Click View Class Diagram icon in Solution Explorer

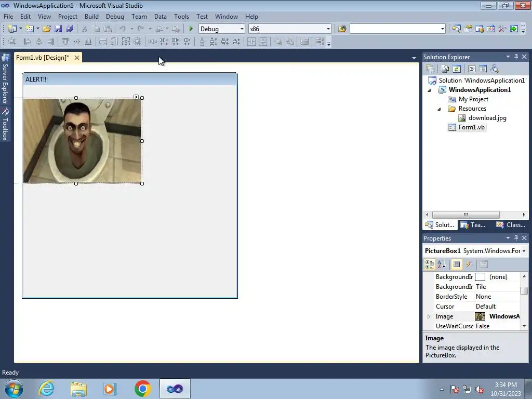(495, 69)
